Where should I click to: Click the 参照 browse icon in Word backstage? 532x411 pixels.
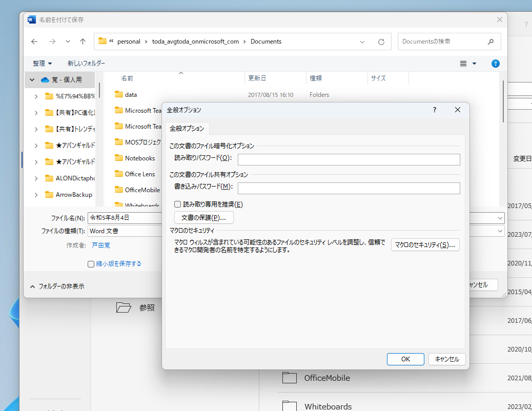click(x=124, y=307)
